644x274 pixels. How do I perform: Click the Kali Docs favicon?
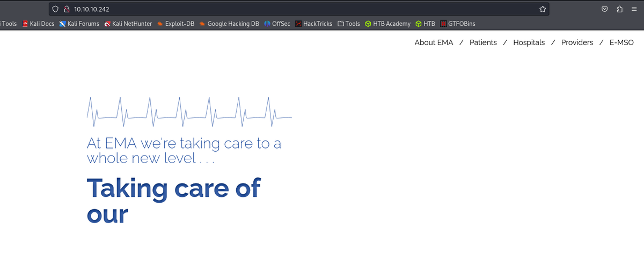click(25, 24)
